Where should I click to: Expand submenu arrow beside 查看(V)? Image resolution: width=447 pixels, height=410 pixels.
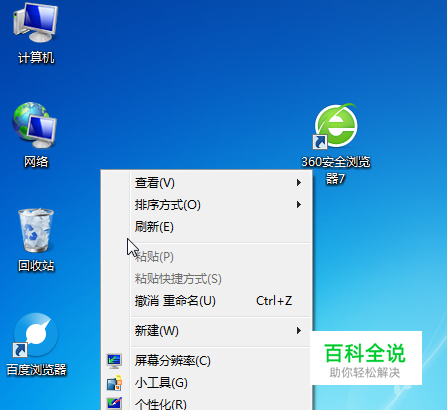tap(299, 183)
